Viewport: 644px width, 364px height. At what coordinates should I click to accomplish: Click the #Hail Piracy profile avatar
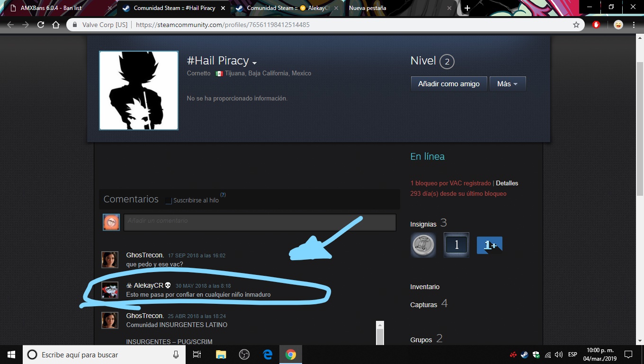[x=139, y=91]
